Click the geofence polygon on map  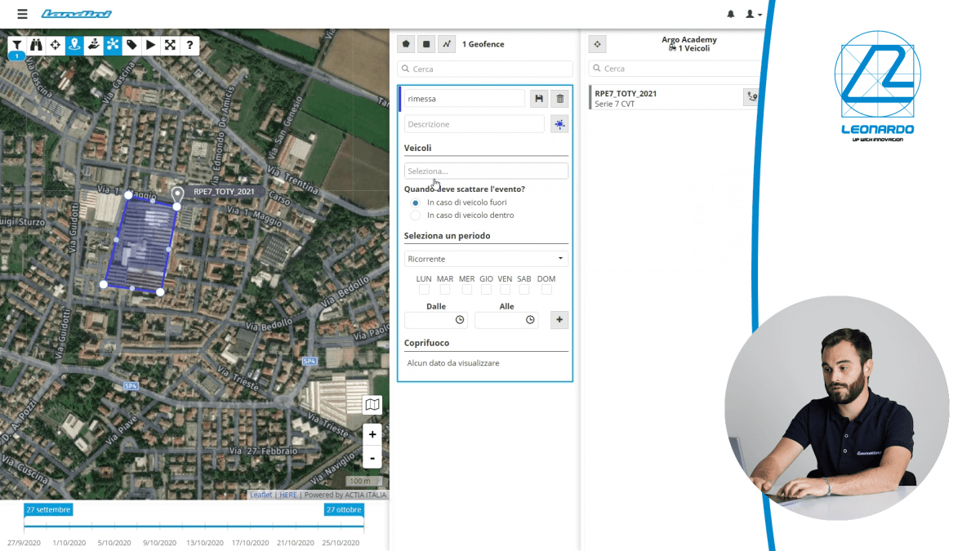(140, 245)
